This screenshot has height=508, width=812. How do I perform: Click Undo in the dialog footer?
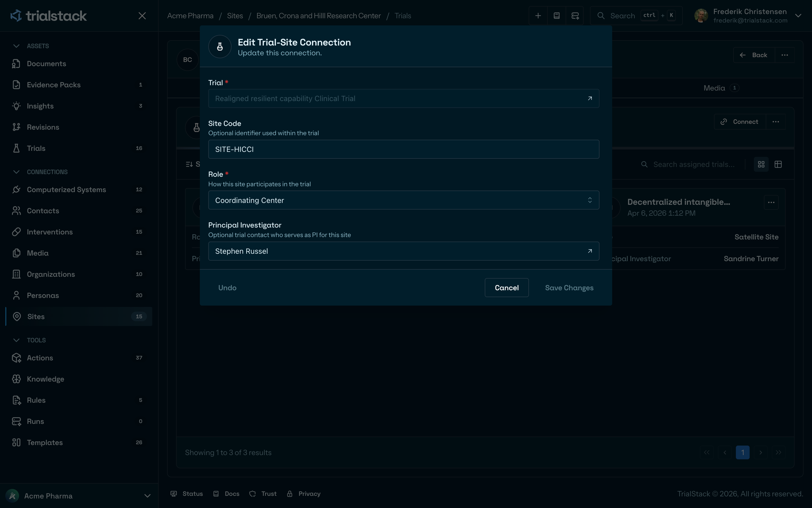point(227,288)
